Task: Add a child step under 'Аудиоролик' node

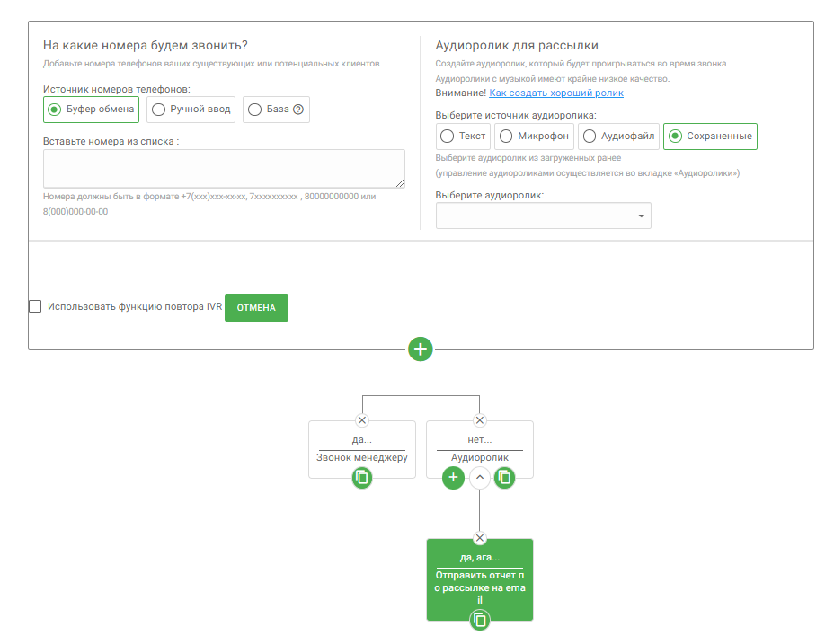Action: [x=454, y=478]
